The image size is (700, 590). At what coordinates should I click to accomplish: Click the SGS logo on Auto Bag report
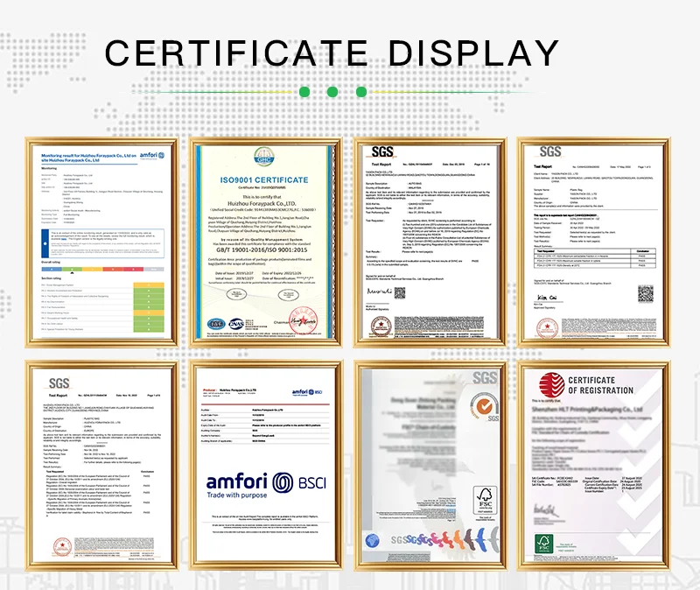[x=382, y=152]
